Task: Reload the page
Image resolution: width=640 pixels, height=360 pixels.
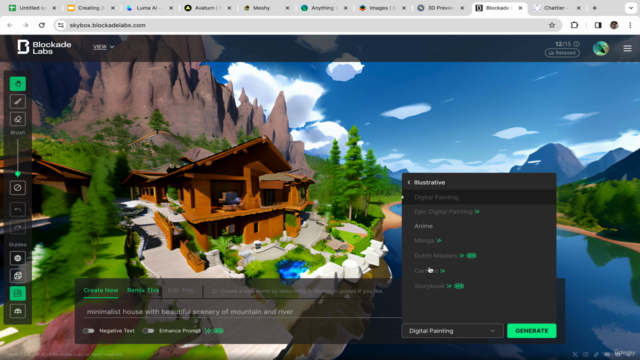Action: (42, 25)
